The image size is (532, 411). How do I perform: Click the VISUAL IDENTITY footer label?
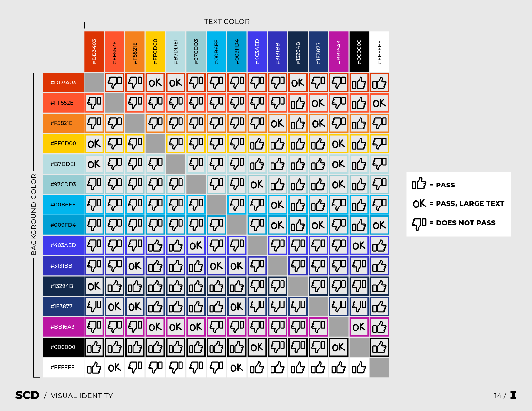point(82,396)
